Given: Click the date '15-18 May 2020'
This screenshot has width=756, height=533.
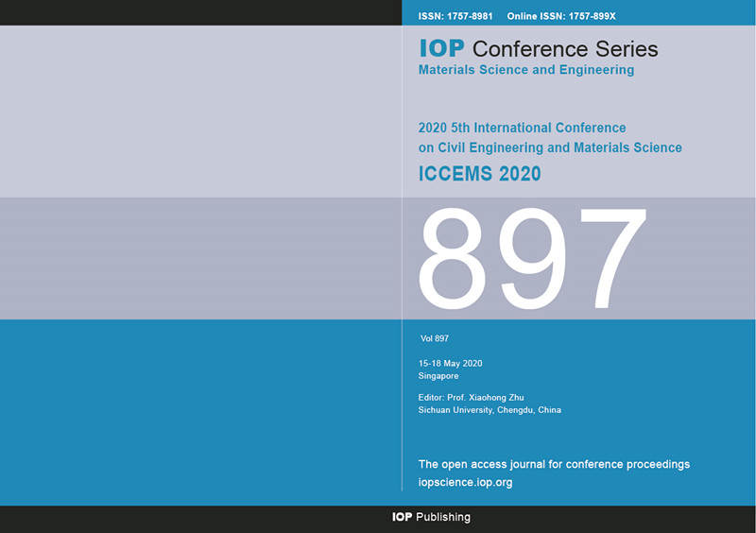Looking at the screenshot, I should [x=451, y=364].
